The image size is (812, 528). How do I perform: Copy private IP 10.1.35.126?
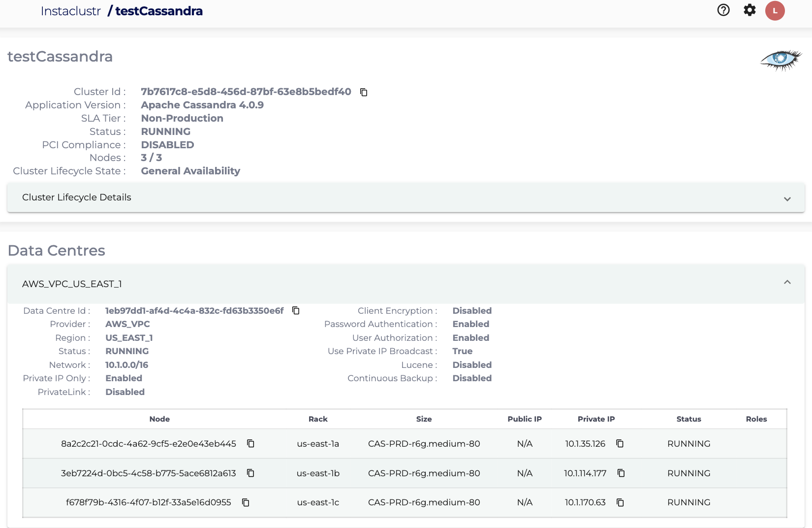click(620, 443)
